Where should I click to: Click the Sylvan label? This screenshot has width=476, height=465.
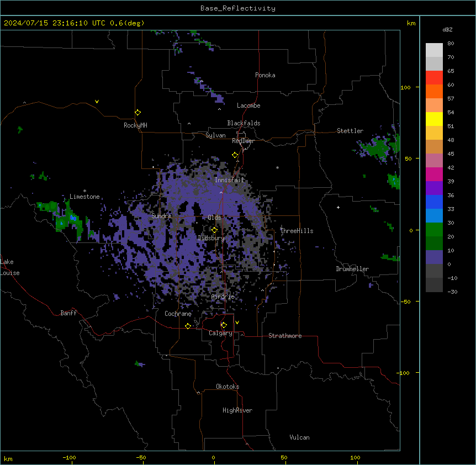click(215, 135)
